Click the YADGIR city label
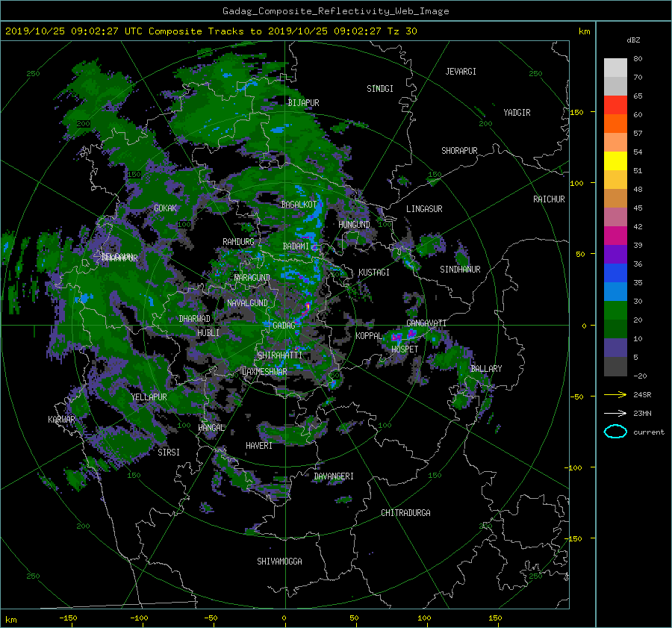This screenshot has height=628, width=672. click(517, 113)
